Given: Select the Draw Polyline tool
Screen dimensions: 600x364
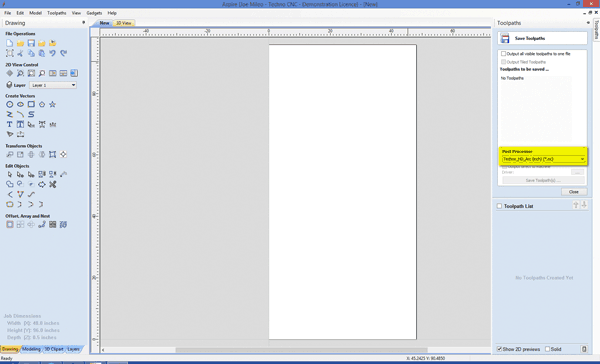Looking at the screenshot, I should (10, 114).
